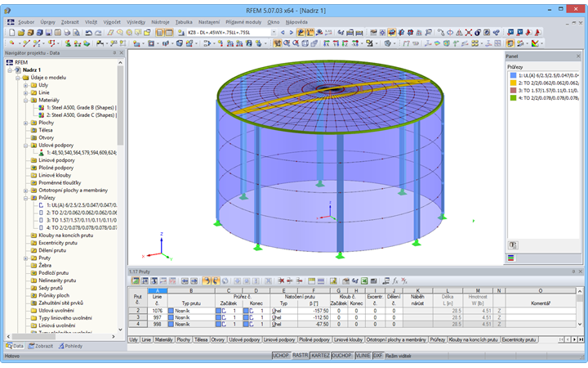Go to the previous load case arrow

click(x=283, y=33)
